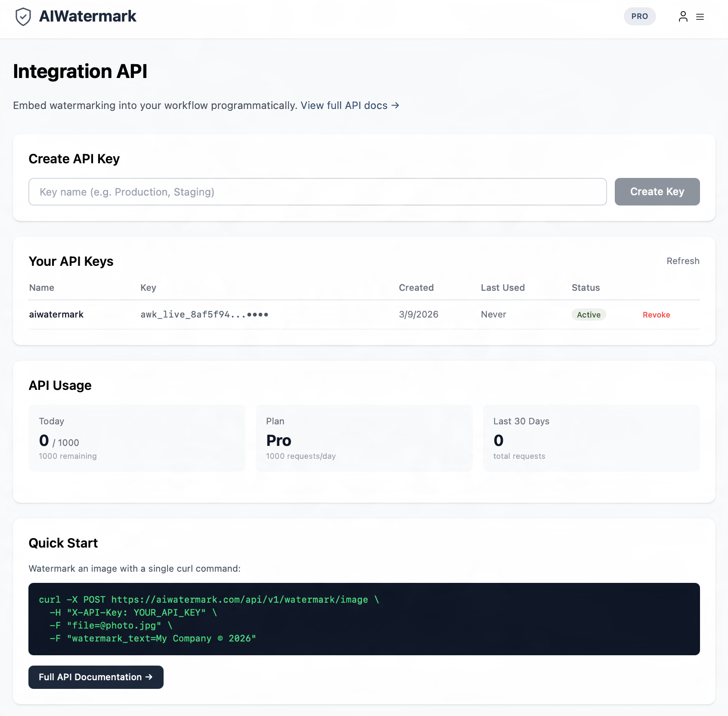
Task: Click the Create API Key heading
Action: coord(74,159)
